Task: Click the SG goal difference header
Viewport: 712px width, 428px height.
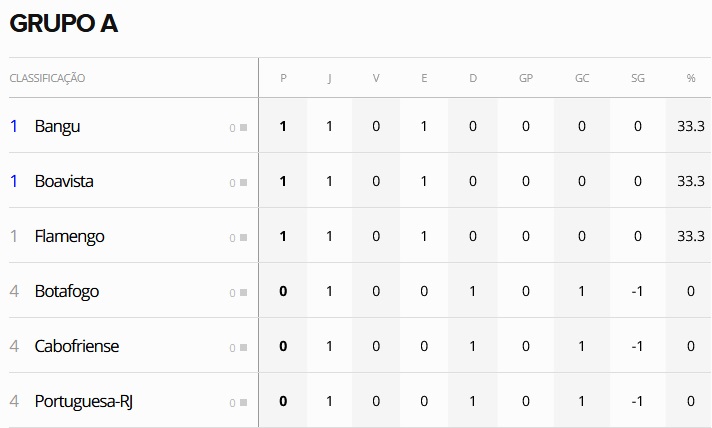Action: 638,78
